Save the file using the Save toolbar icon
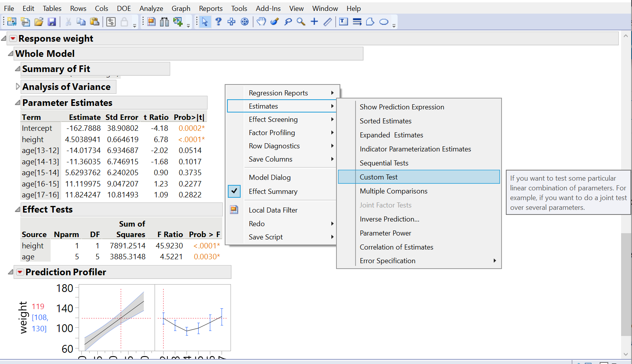The image size is (632, 364). [52, 21]
